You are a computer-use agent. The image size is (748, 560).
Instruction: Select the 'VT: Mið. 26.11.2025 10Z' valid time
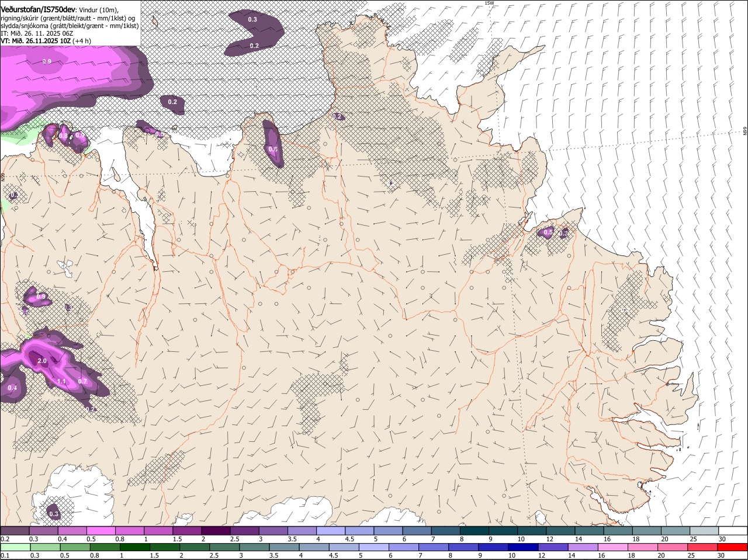(36, 41)
